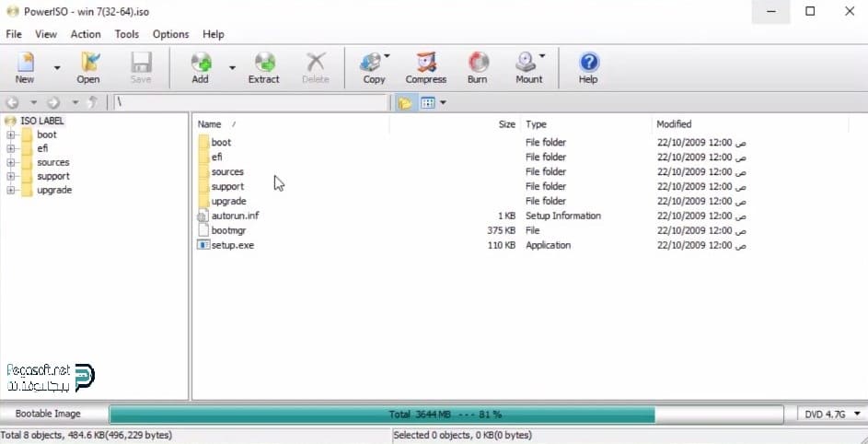Select ISO LABEL root in tree
The image size is (868, 444).
point(42,121)
